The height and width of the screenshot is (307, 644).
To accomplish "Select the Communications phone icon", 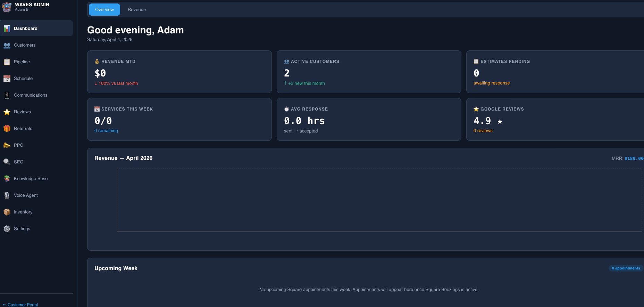I will point(7,95).
